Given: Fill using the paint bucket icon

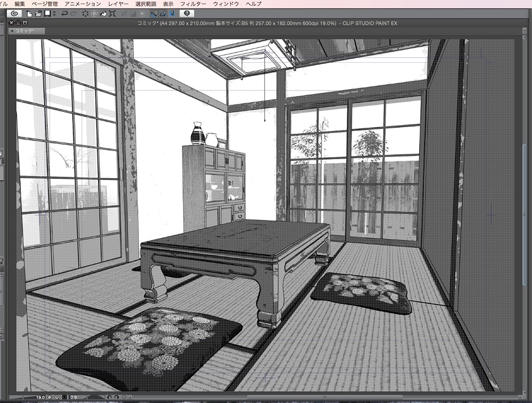Looking at the screenshot, I should tap(104, 14).
